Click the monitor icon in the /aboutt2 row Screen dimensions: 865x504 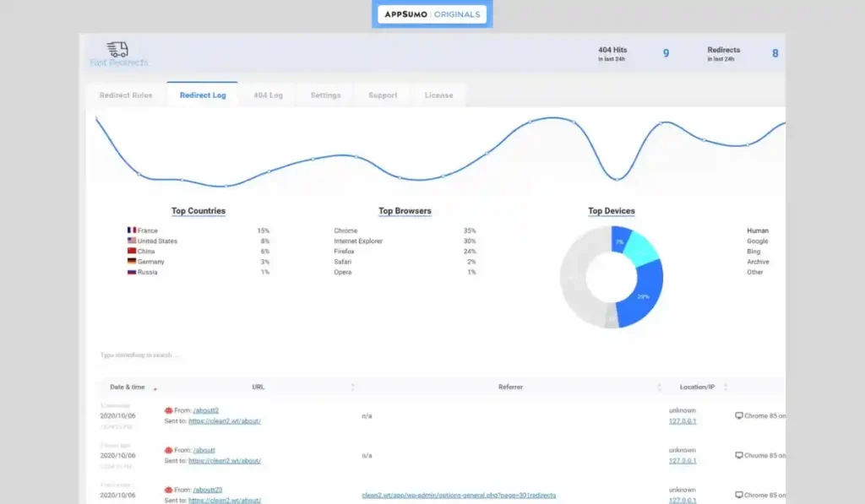pos(739,415)
